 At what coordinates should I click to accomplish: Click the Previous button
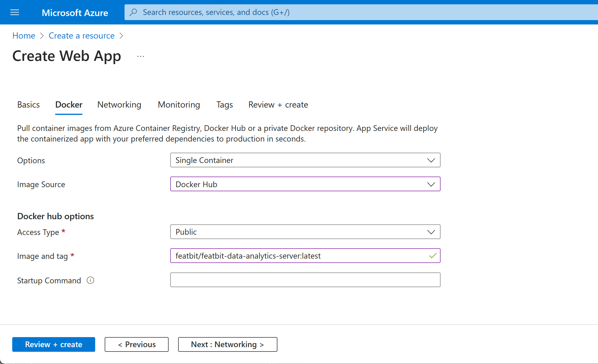point(137,344)
